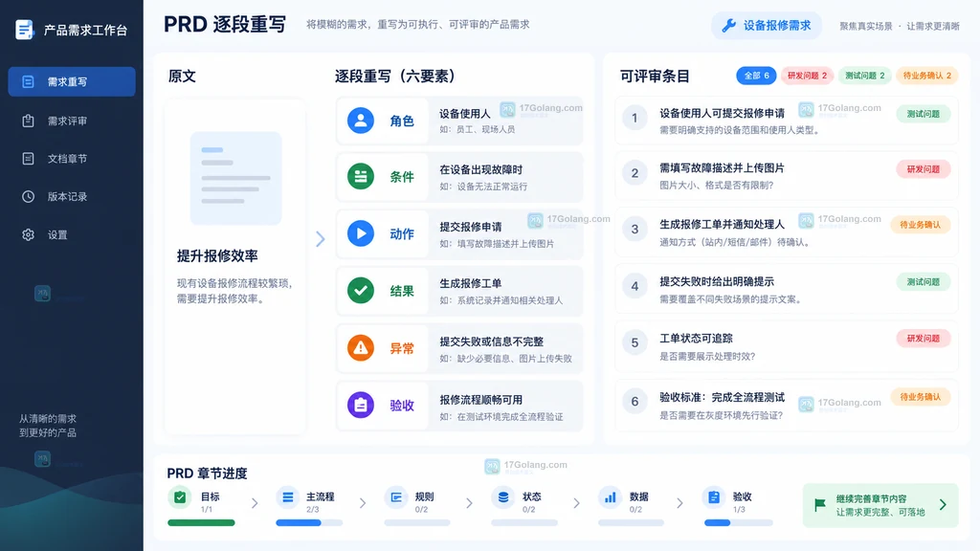980x551 pixels.
Task: Click the 验收 chapter document icon
Action: (714, 497)
